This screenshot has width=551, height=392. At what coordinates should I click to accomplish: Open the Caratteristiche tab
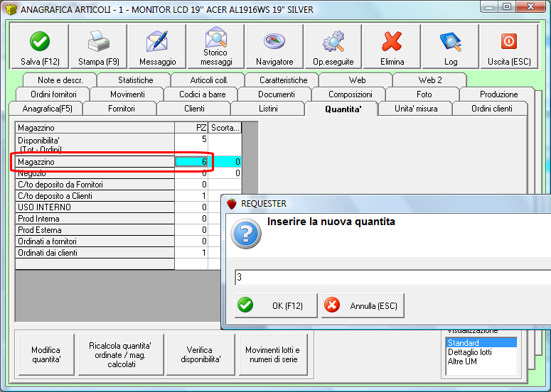point(283,80)
